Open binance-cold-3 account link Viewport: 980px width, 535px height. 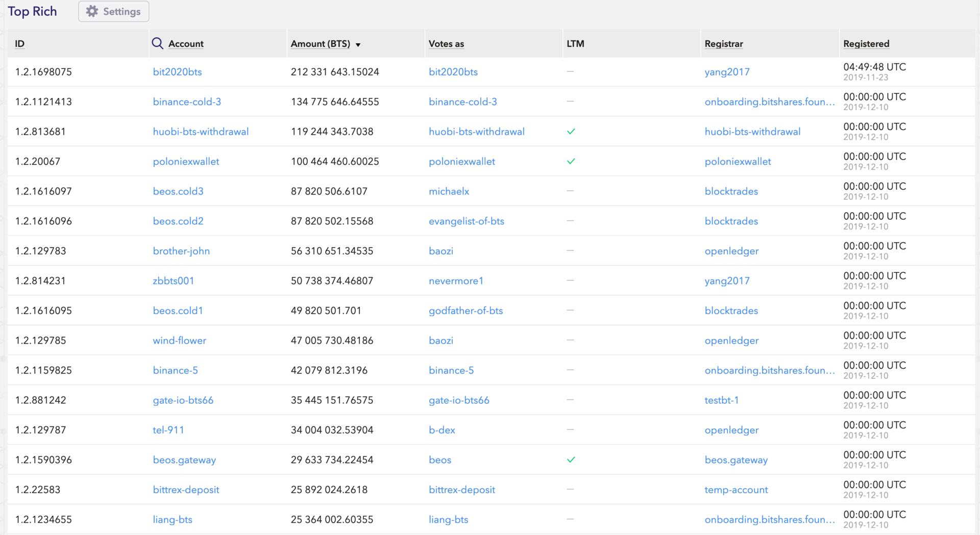(187, 101)
